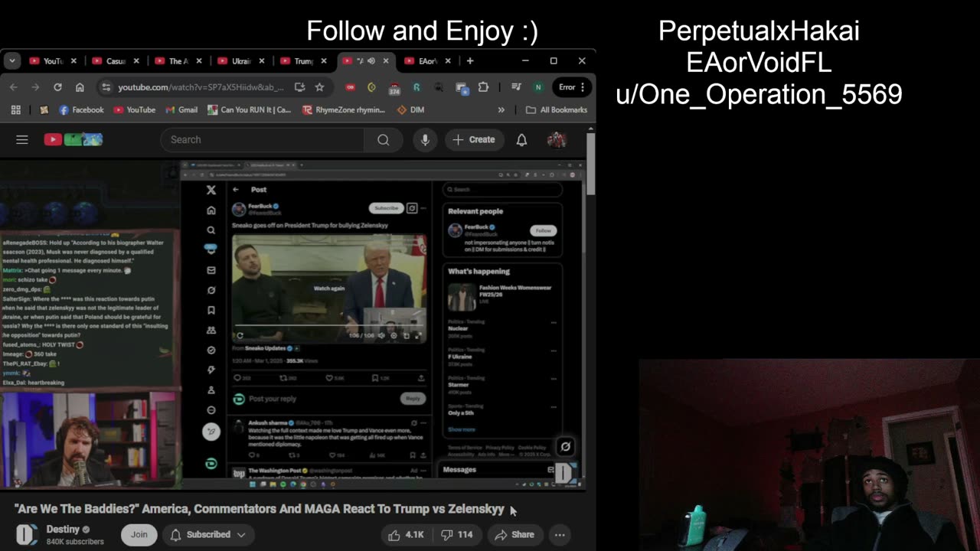Screen dimensions: 980x551
Task: Click the video player to pause
Action: (x=293, y=324)
